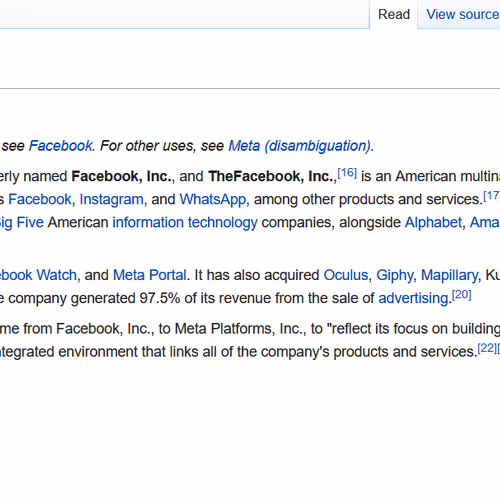Click the partially visible Amazon link
Viewport: 500px width, 500px height.
coord(485,222)
